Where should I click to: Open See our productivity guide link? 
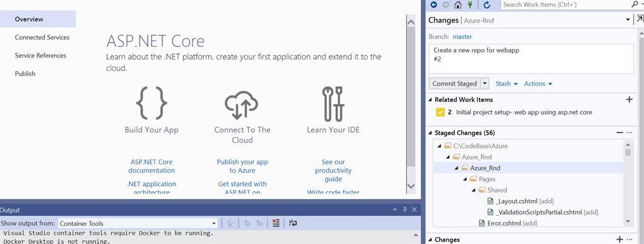click(x=333, y=170)
